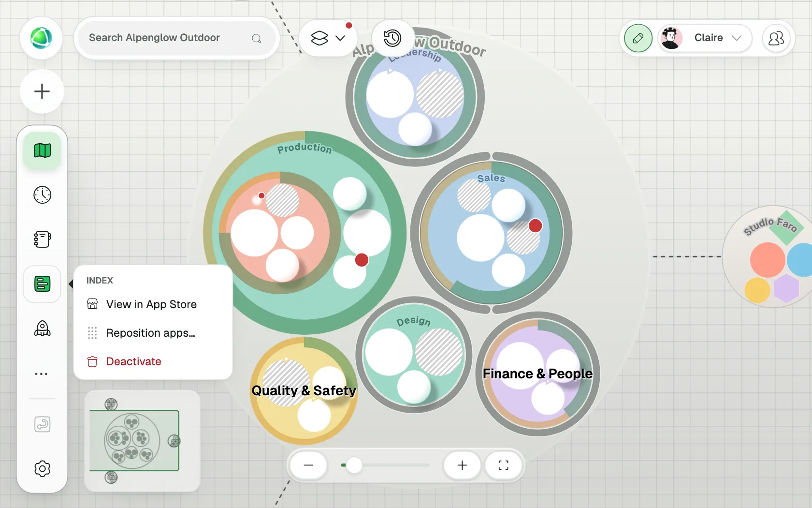Open the settings gear in sidebar
The height and width of the screenshot is (508, 812).
[x=43, y=469]
